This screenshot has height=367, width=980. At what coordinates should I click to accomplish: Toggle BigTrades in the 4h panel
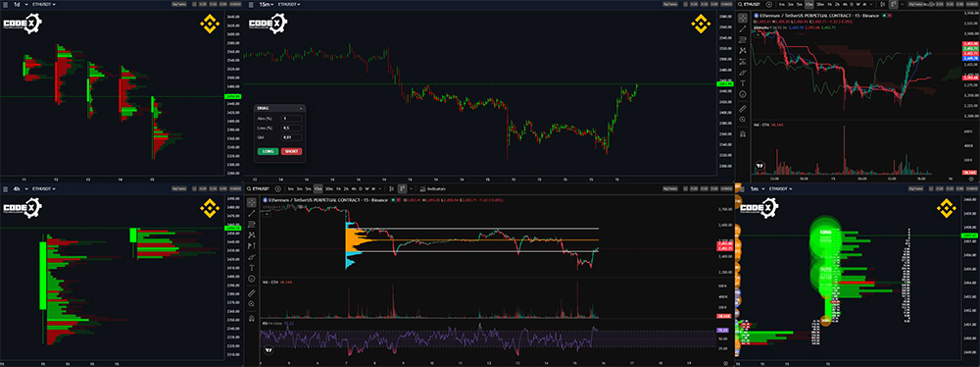[179, 188]
